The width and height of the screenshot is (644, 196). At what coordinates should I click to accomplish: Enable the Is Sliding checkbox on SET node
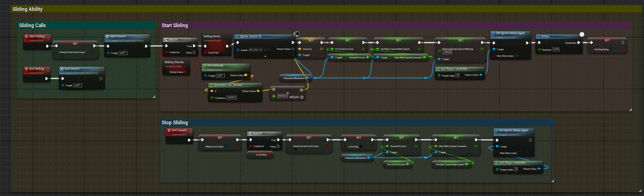point(361,147)
